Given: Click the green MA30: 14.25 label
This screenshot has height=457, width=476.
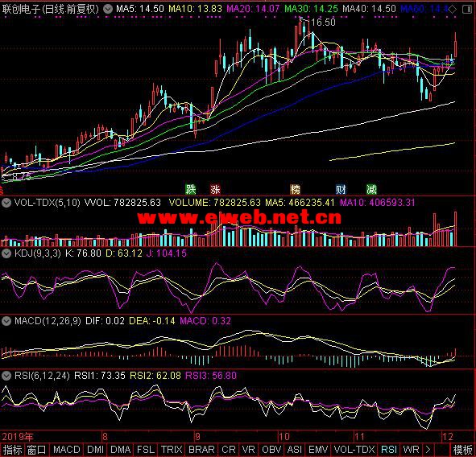Looking at the screenshot, I should click(311, 9).
